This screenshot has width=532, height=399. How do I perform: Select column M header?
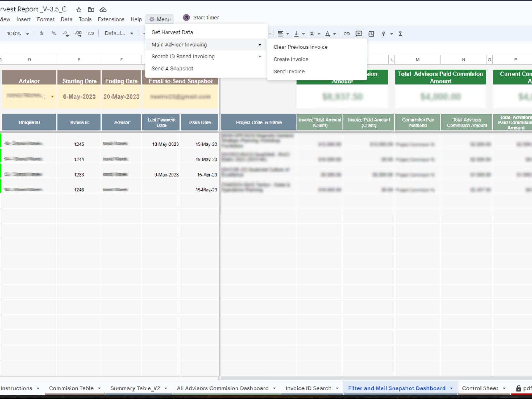tap(418, 60)
